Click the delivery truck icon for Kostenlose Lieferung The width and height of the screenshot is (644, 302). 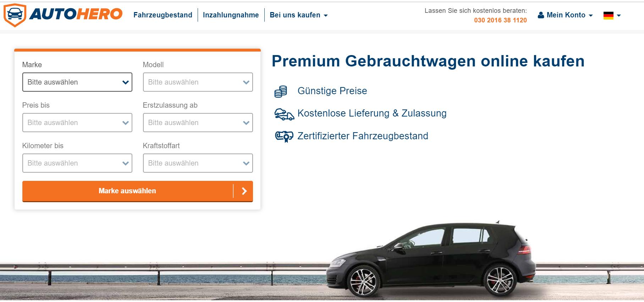pos(284,114)
